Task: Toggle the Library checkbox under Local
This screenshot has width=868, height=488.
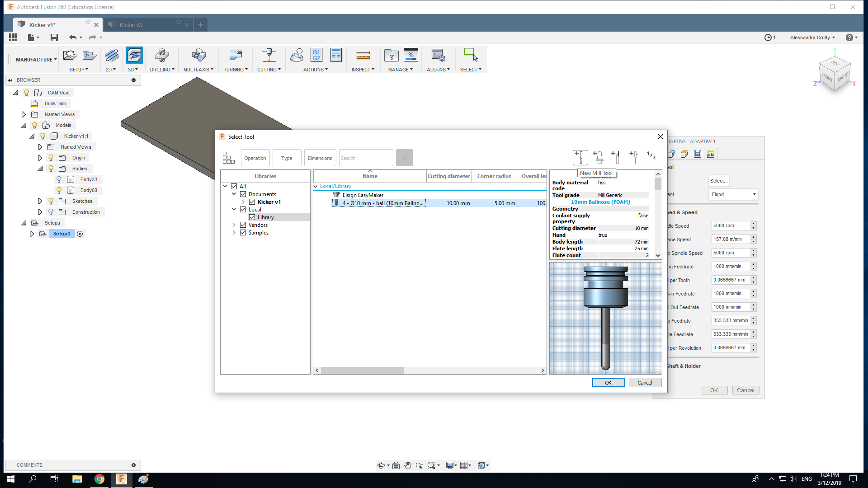Action: pyautogui.click(x=252, y=217)
